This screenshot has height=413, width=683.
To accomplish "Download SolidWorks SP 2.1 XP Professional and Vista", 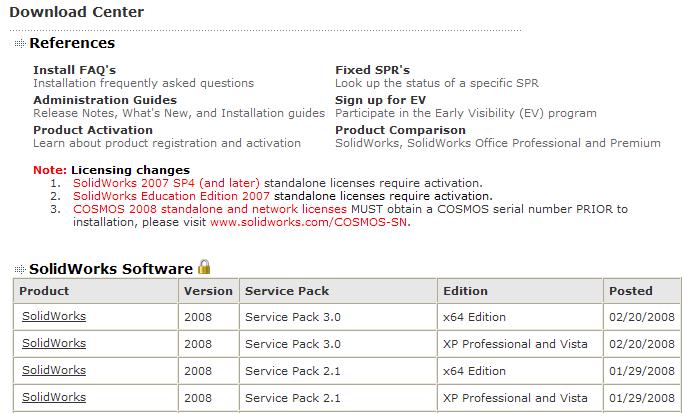I will [x=54, y=397].
